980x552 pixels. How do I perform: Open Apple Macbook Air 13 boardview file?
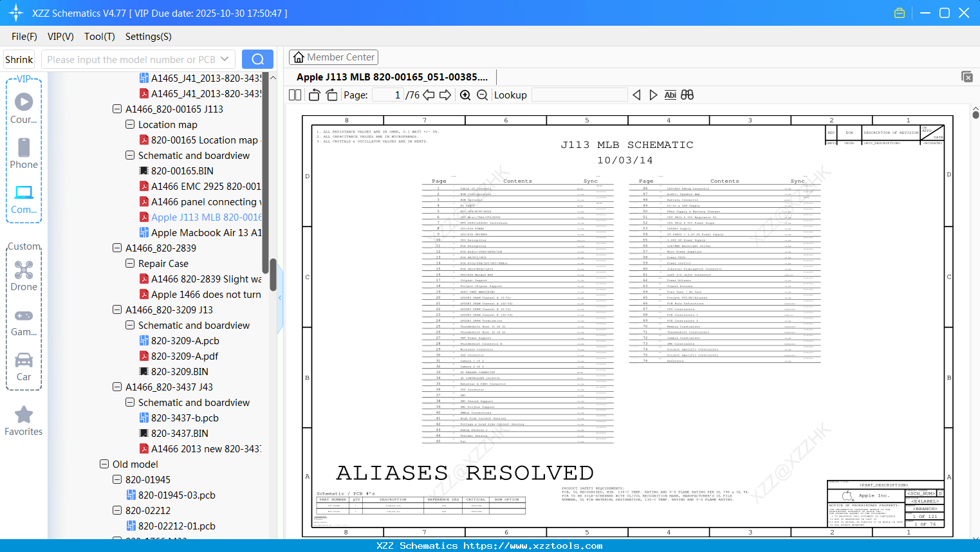200,233
